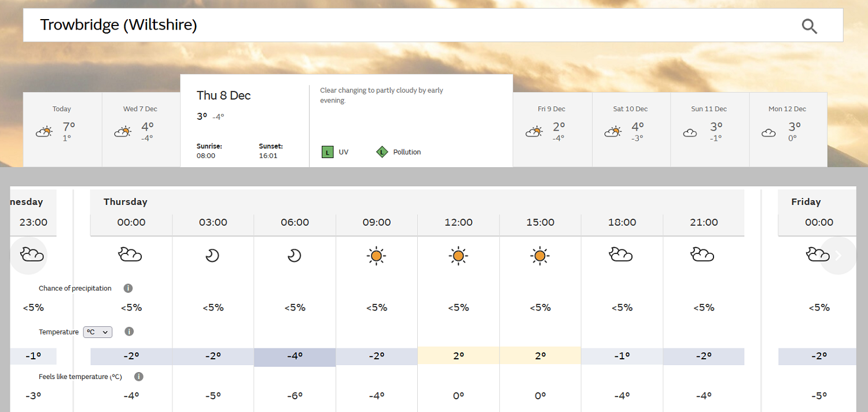This screenshot has height=412, width=868.
Task: Click the -4° temperature cell at 06:00
Action: 295,356
